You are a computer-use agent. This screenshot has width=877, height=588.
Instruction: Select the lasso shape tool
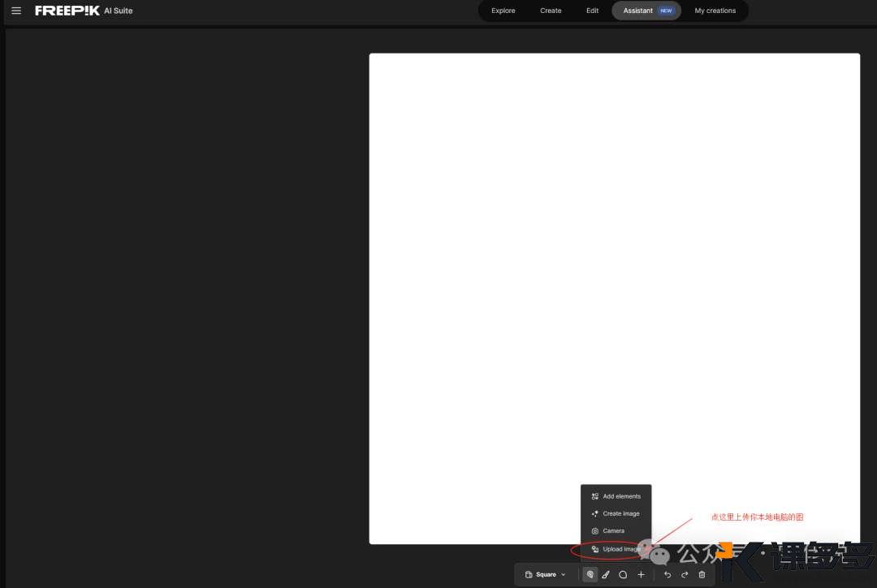click(x=623, y=574)
